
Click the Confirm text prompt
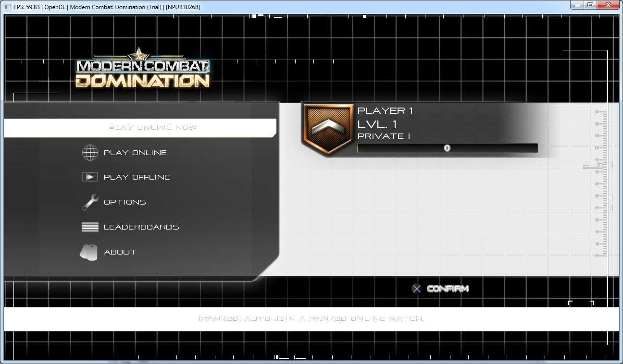click(x=447, y=289)
